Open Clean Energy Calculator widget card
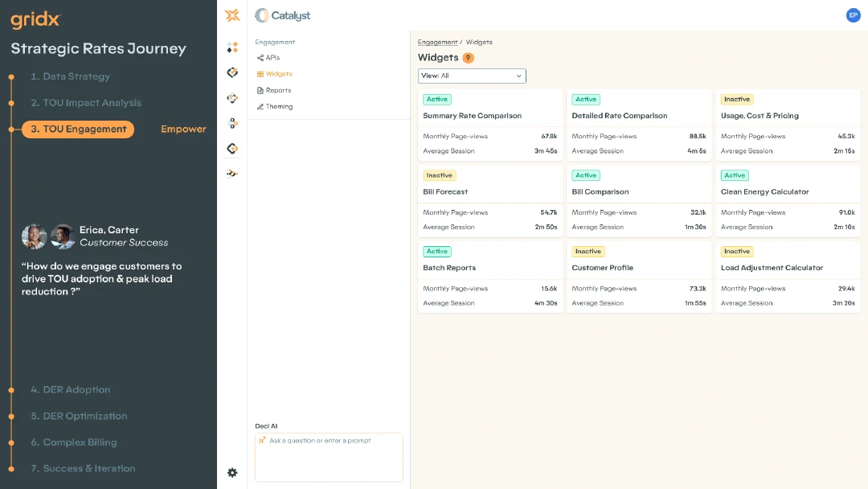This screenshot has height=489, width=868. click(x=788, y=201)
